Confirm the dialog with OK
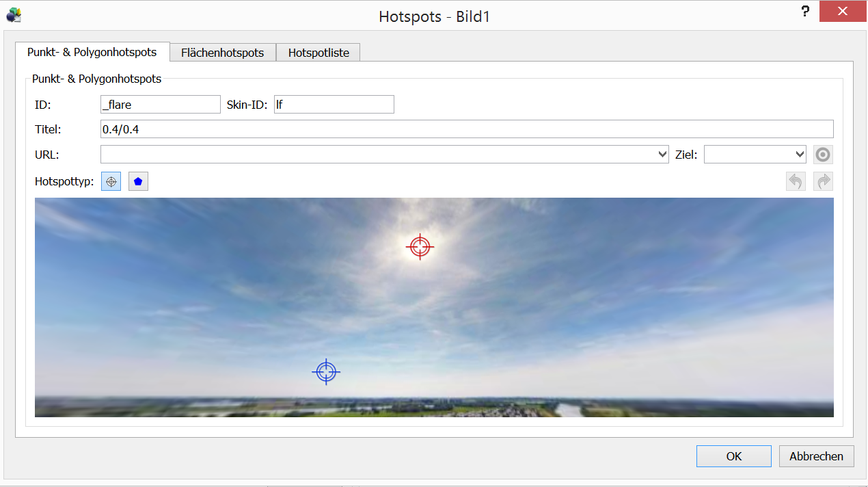This screenshot has width=868, height=487. coord(733,456)
